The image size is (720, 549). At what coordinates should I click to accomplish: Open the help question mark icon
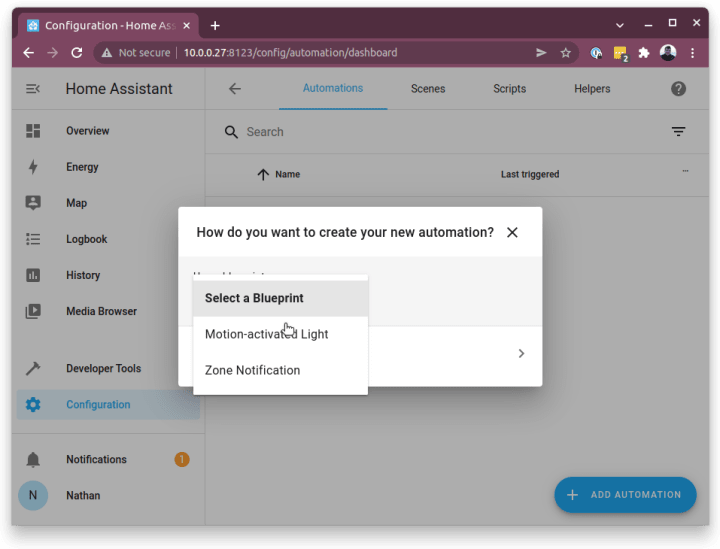tap(678, 89)
